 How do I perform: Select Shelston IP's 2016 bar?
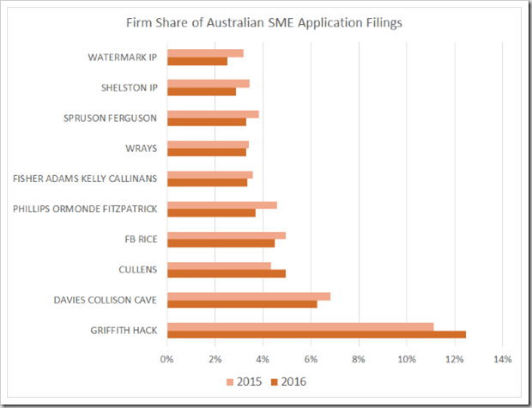pos(202,91)
